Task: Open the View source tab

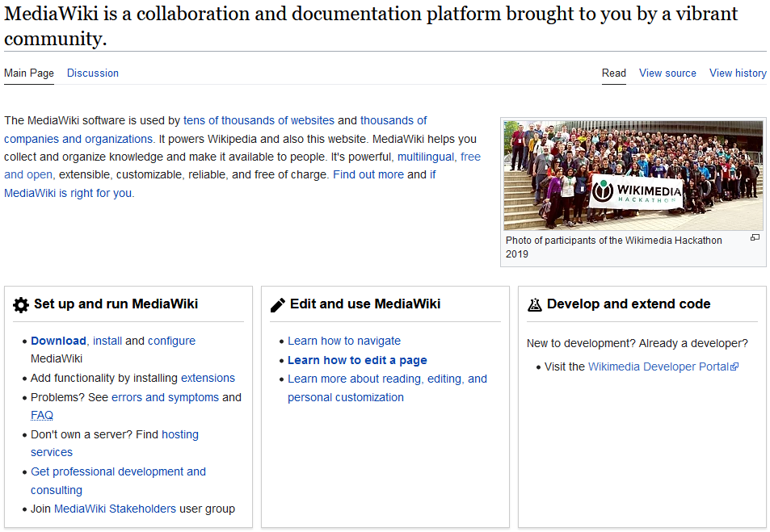Action: tap(667, 73)
